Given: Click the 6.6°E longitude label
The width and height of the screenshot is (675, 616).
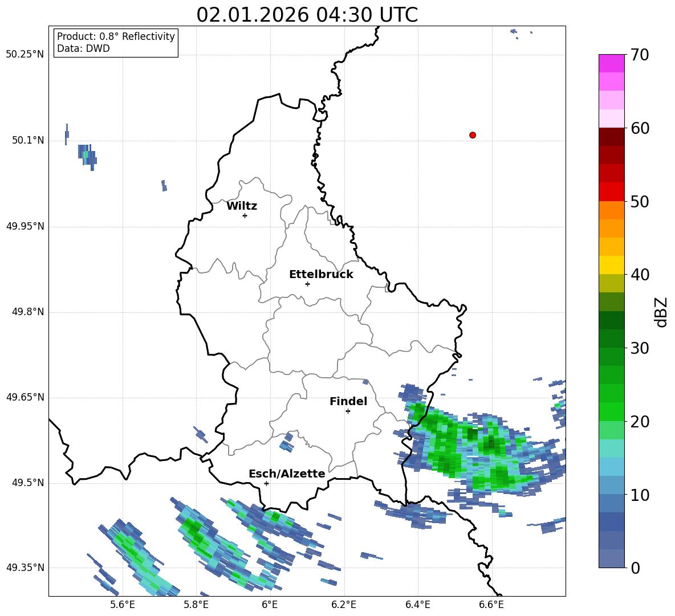Looking at the screenshot, I should (x=491, y=605).
